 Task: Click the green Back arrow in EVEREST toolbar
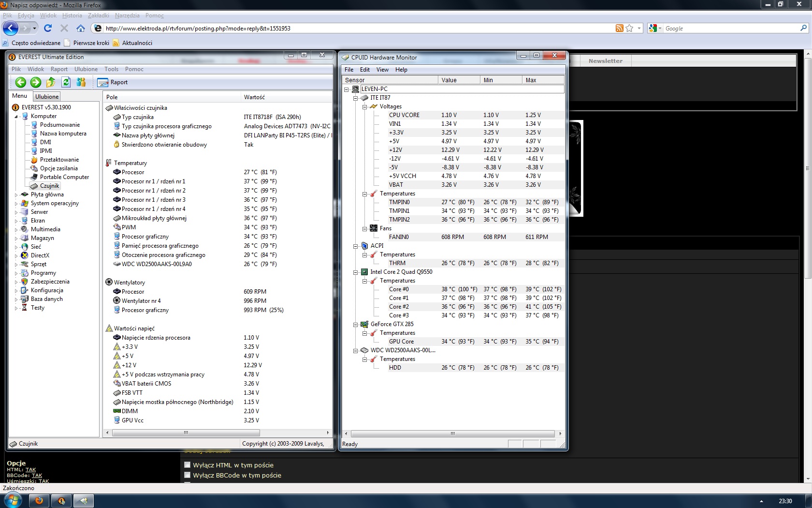point(21,82)
